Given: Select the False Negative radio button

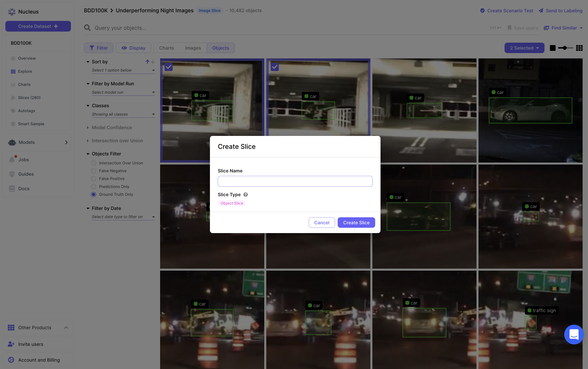Looking at the screenshot, I should point(93,171).
